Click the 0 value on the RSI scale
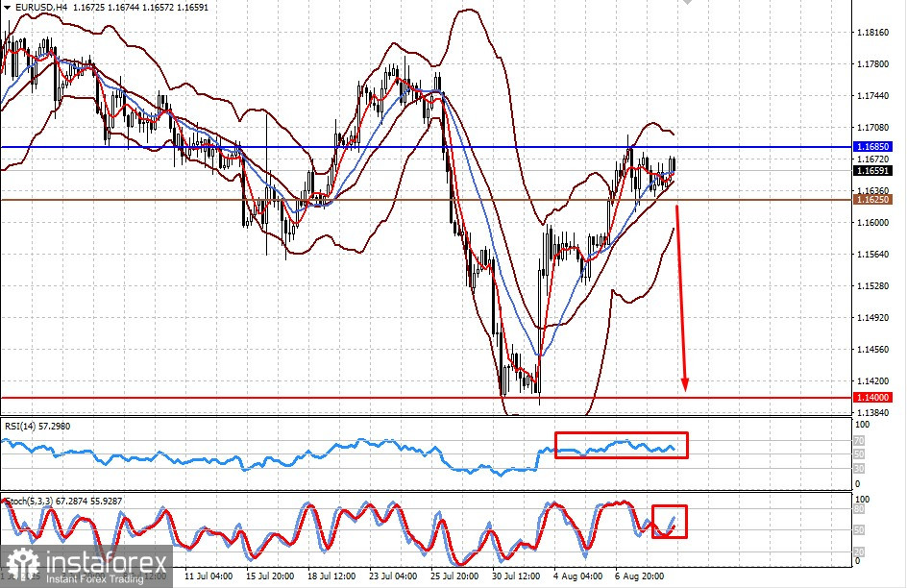The image size is (907, 588). tap(857, 484)
